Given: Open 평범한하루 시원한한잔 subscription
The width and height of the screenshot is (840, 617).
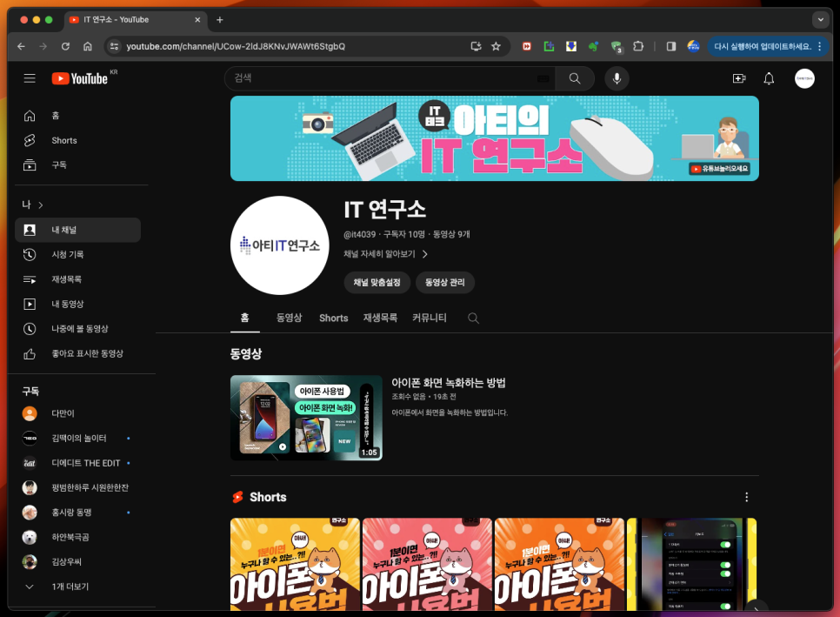Looking at the screenshot, I should click(77, 487).
